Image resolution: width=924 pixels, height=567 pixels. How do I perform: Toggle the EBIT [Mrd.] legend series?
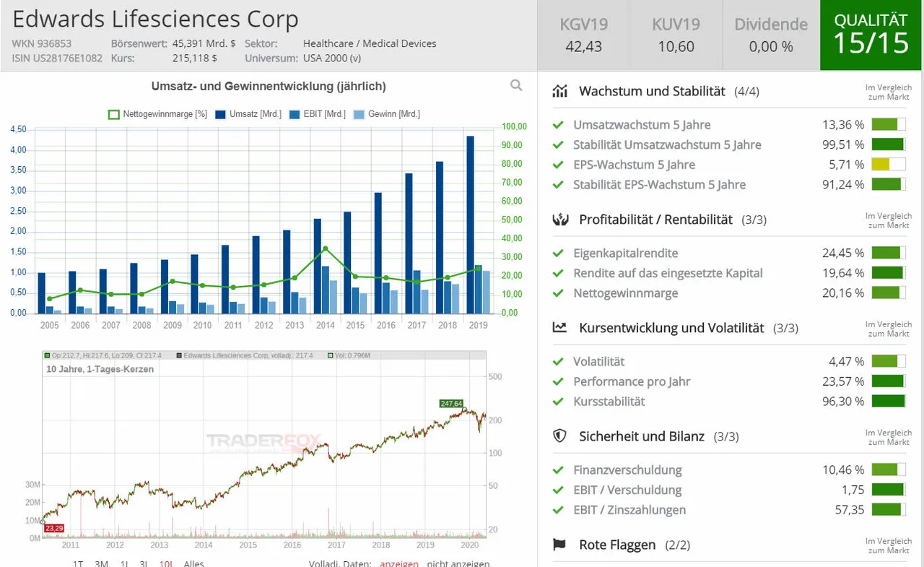point(318,114)
